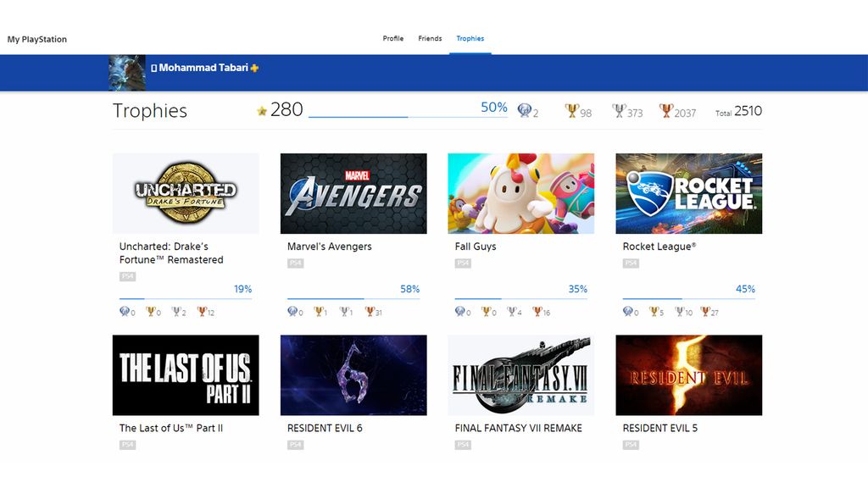Switch to the Friends tab
Viewport: 868px width, 488px height.
(x=430, y=38)
